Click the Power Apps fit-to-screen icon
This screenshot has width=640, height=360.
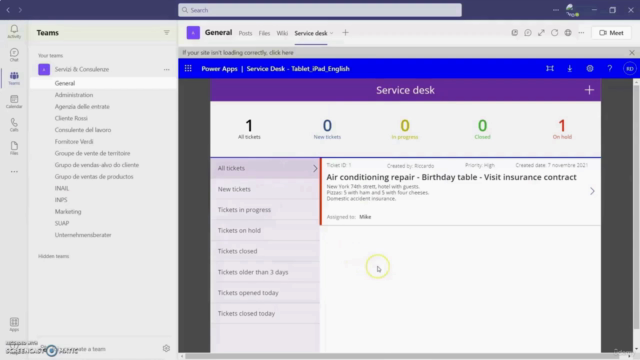tap(550, 69)
